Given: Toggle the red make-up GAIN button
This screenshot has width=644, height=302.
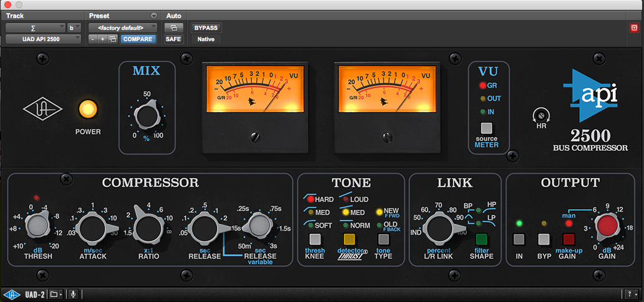Looking at the screenshot, I should point(569,239).
